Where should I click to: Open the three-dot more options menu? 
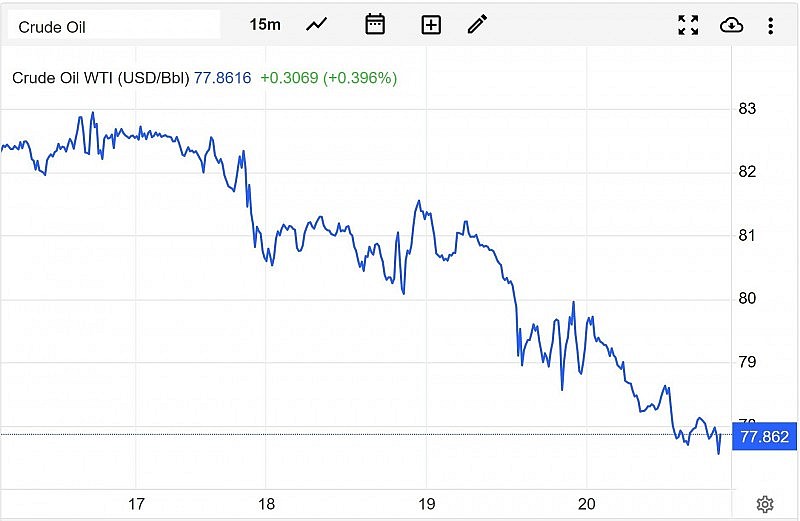pos(770,25)
